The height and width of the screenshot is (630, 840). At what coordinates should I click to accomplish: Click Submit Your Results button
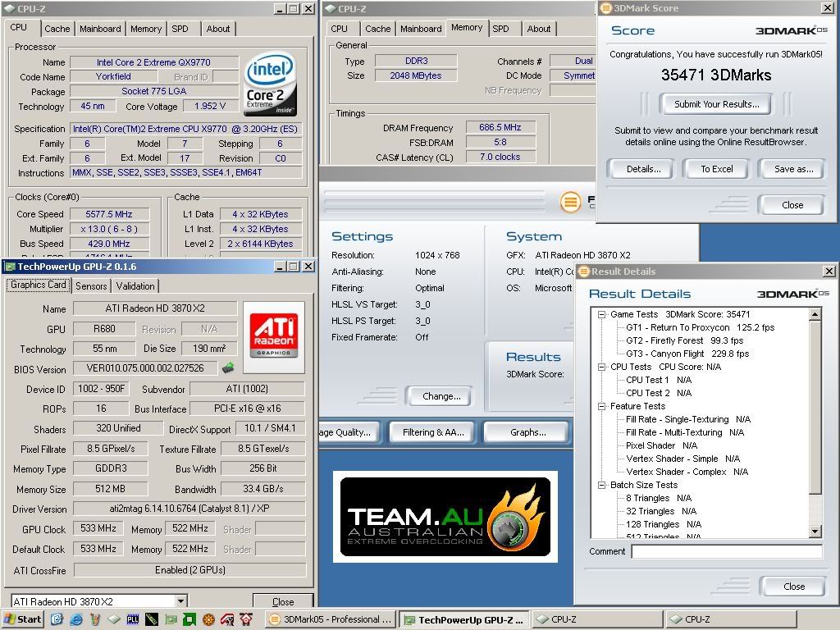point(716,104)
